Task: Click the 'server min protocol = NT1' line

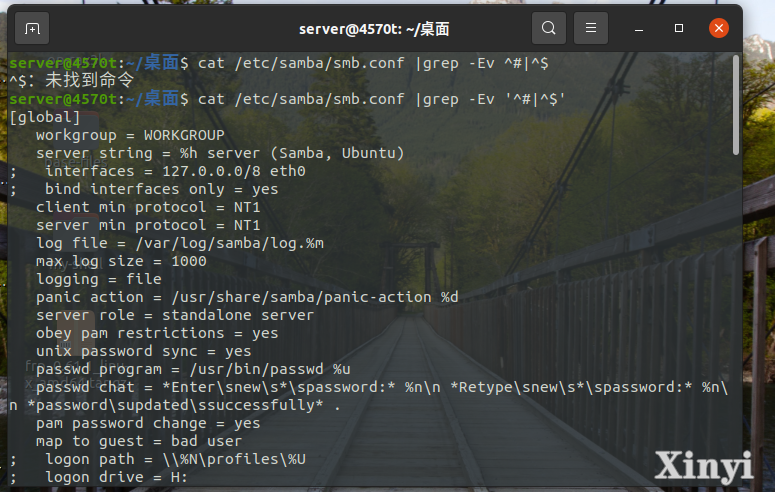Action: (148, 225)
